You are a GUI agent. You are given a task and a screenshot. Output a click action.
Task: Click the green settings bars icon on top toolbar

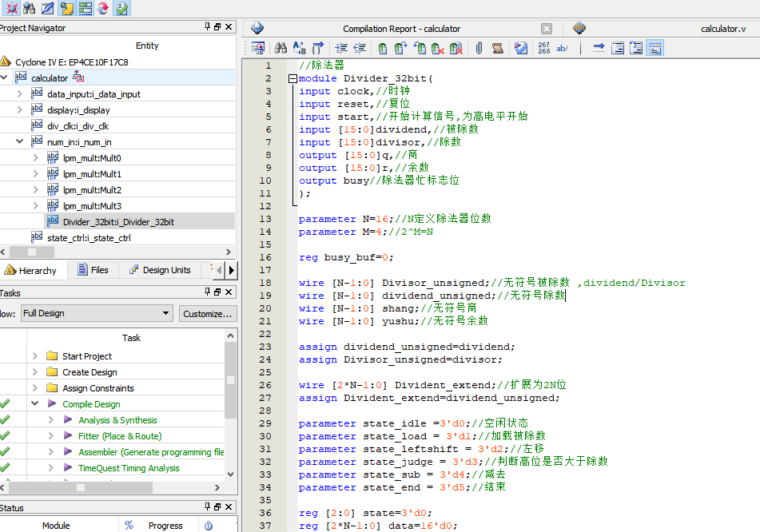coord(86,8)
